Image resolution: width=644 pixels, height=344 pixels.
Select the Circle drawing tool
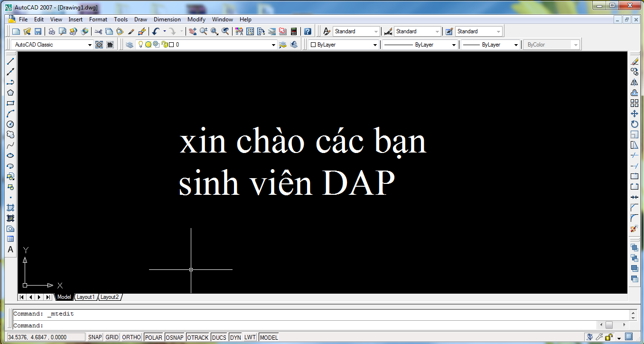pyautogui.click(x=10, y=124)
